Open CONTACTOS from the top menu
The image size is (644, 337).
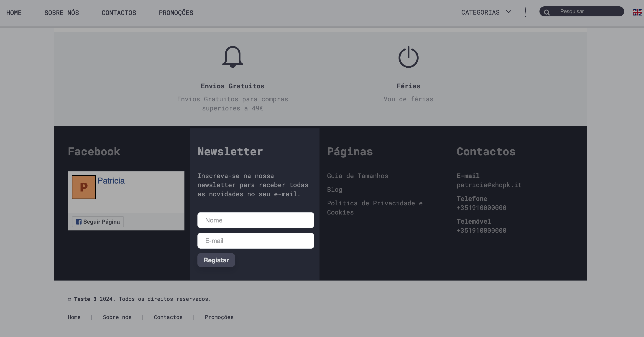click(119, 13)
